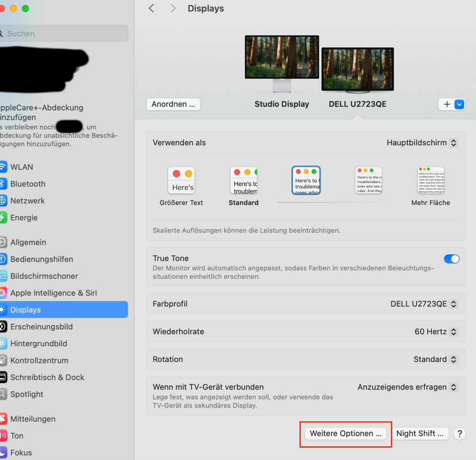The image size is (476, 460).
Task: Click the Displays sun icon
Action: [x=3, y=310]
